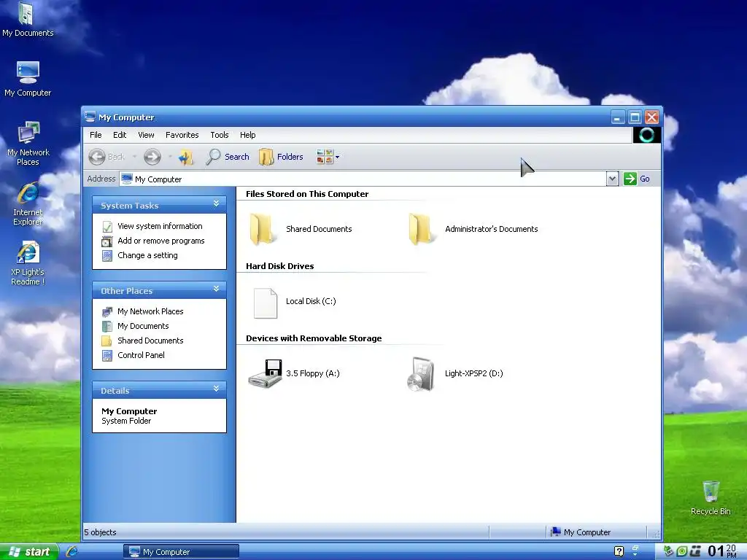The image size is (747, 560).
Task: Select the Shared Documents folder icon
Action: coord(263,229)
